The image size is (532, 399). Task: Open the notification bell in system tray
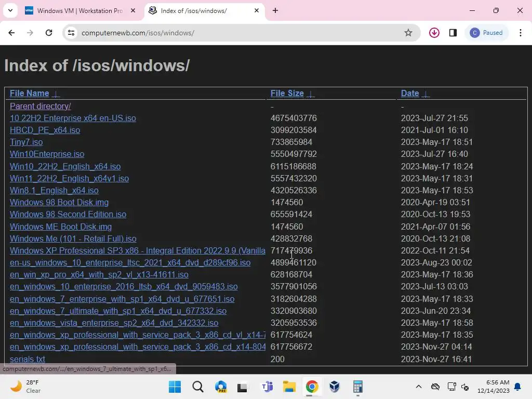518,387
